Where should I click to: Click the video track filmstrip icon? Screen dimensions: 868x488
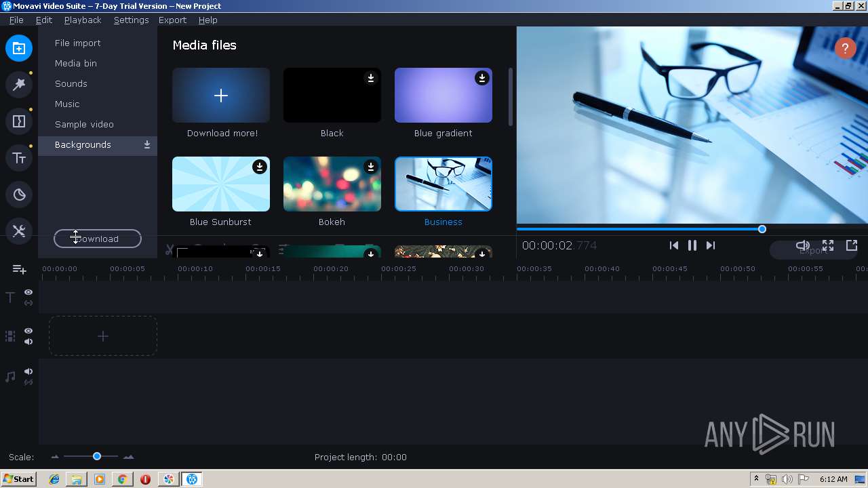(10, 336)
